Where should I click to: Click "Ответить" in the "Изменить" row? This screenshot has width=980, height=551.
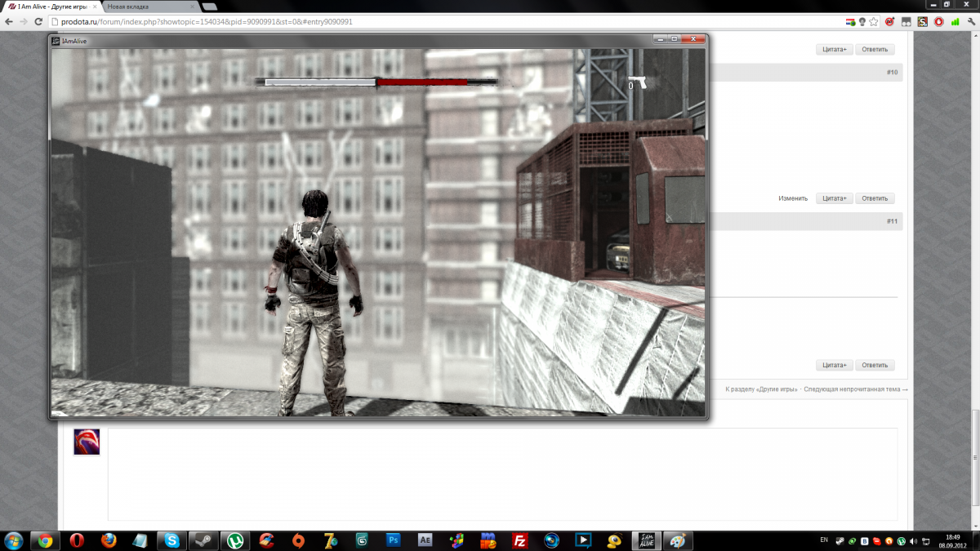[x=875, y=198]
